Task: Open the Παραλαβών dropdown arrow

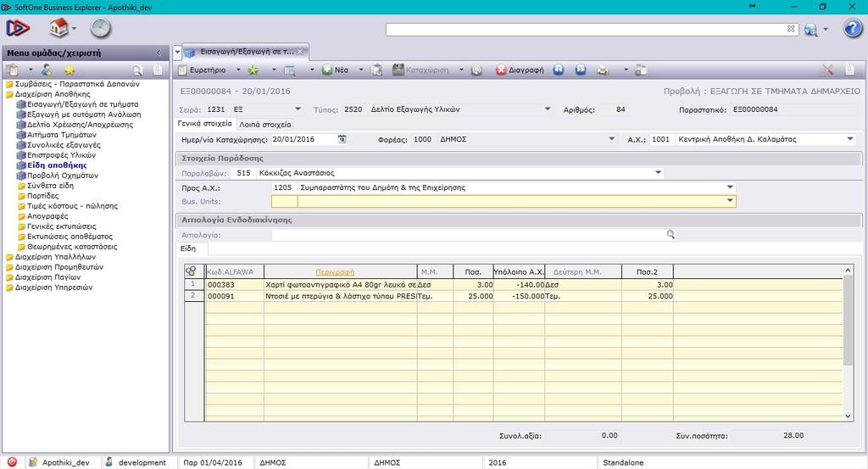Action: pyautogui.click(x=658, y=173)
